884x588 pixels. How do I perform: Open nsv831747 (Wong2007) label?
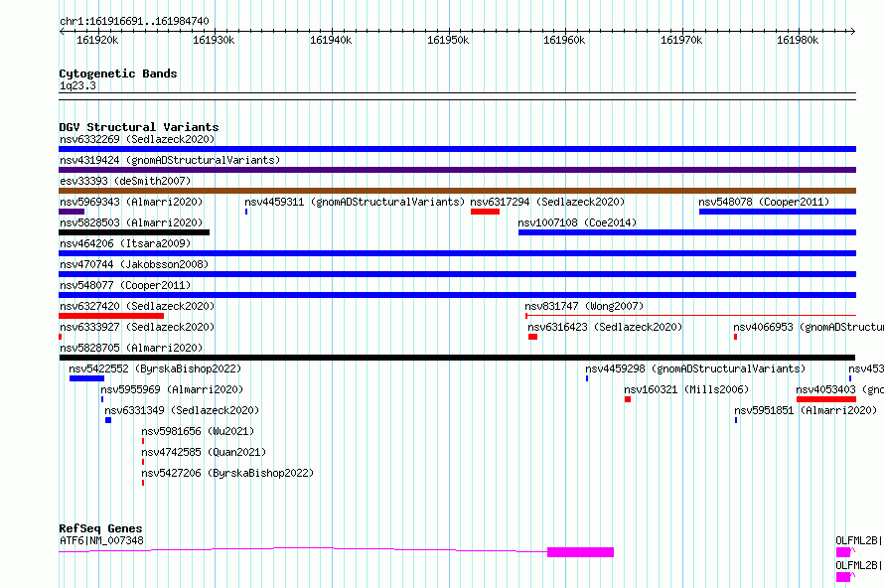point(584,306)
